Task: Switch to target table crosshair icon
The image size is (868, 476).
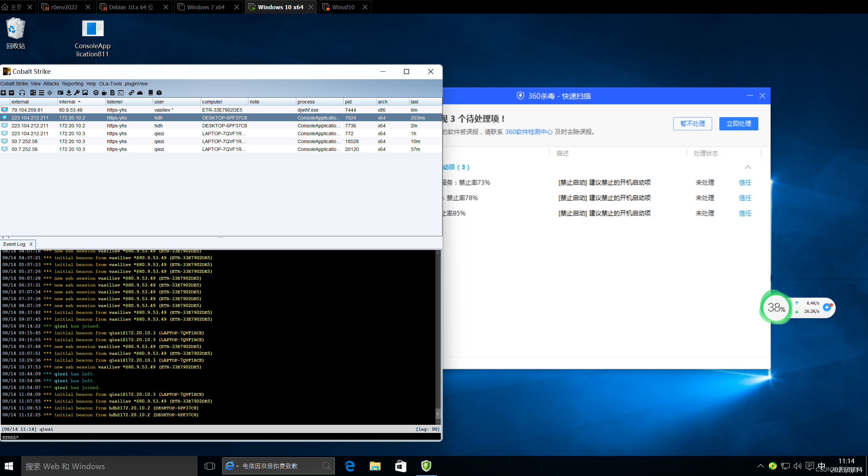Action: (50, 93)
